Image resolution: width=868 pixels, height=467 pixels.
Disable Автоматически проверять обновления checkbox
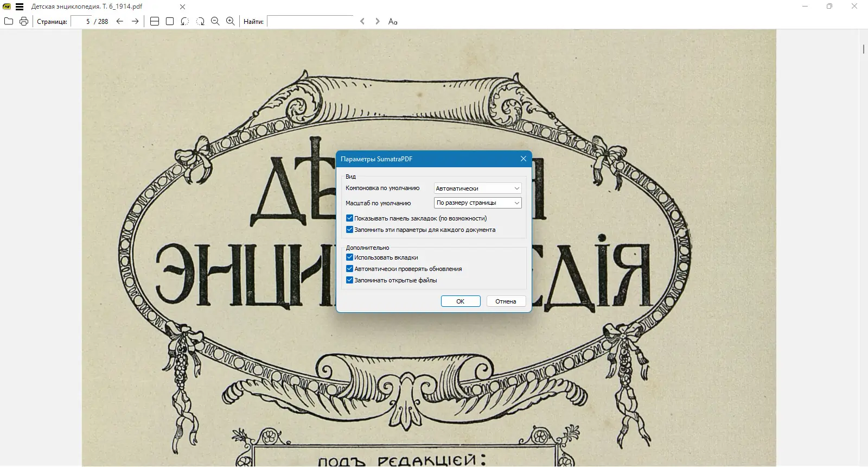point(349,268)
